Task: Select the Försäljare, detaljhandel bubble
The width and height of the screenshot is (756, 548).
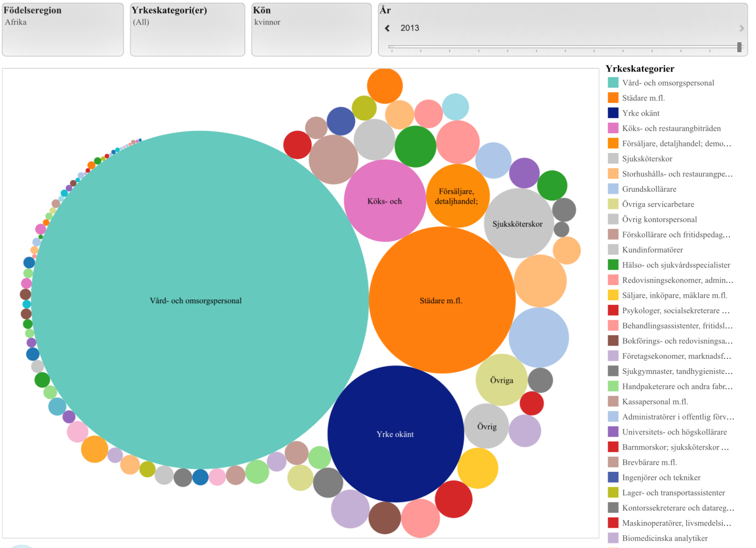Action: coord(458,196)
